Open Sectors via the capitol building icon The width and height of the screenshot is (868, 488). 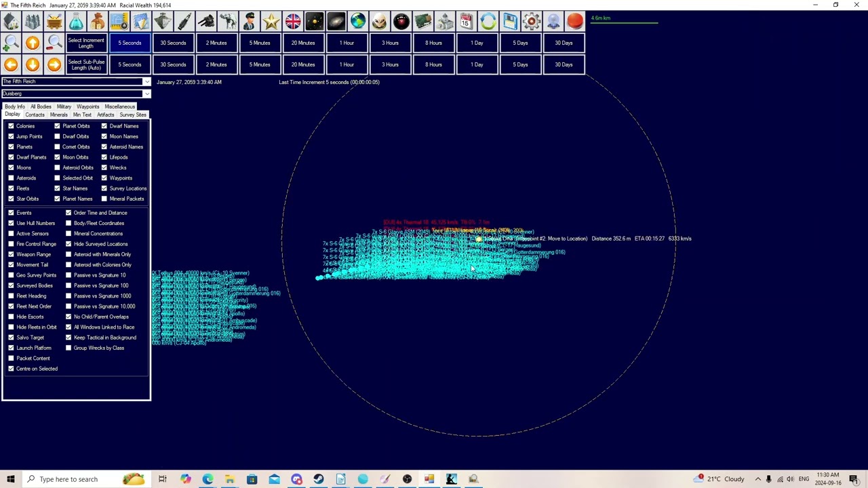tap(445, 22)
